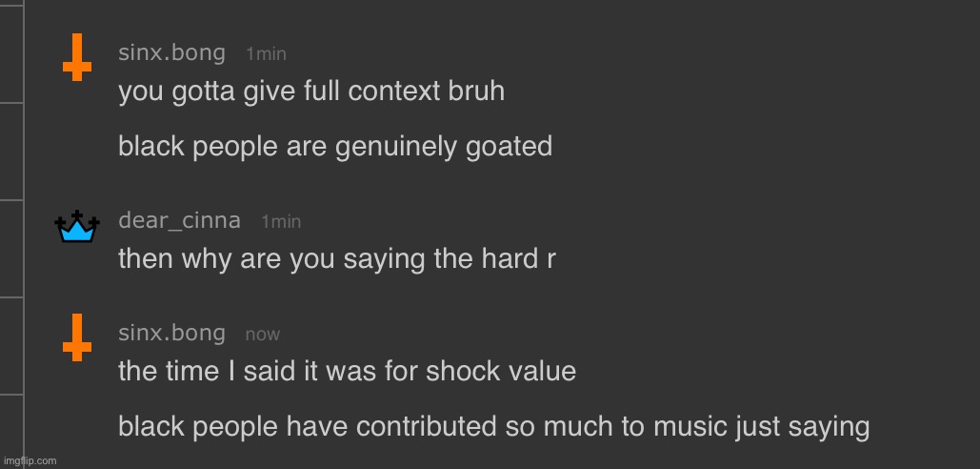This screenshot has width=980, height=469.
Task: Select sinx.bong username on the 'now' message
Action: [171, 334]
